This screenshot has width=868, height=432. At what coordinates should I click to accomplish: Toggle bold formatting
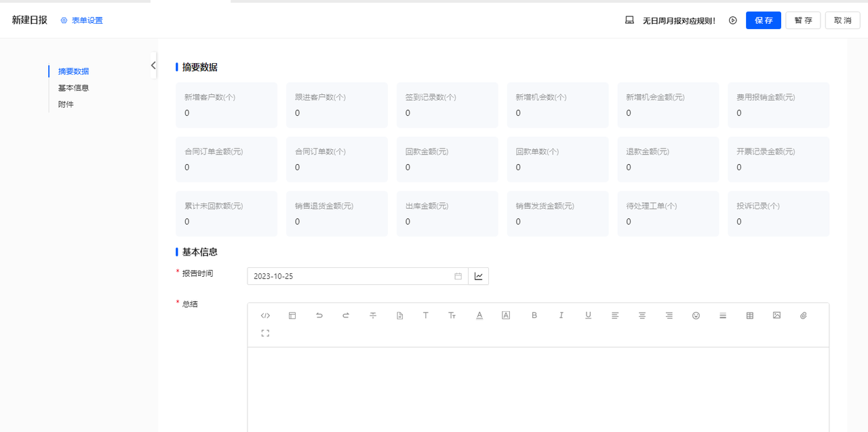[x=534, y=315]
